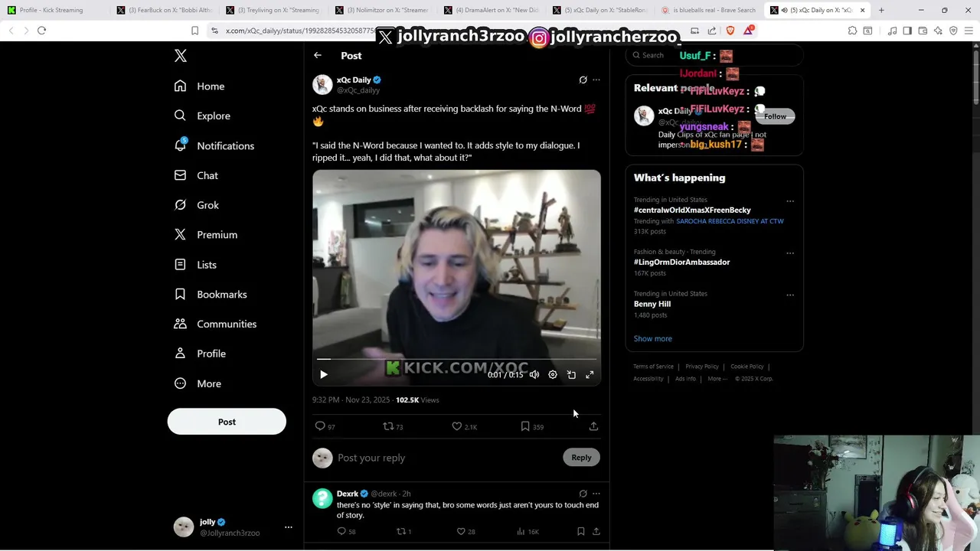This screenshot has height=551, width=980.
Task: Click the Grok icon on xQc Daily post
Action: tap(583, 80)
